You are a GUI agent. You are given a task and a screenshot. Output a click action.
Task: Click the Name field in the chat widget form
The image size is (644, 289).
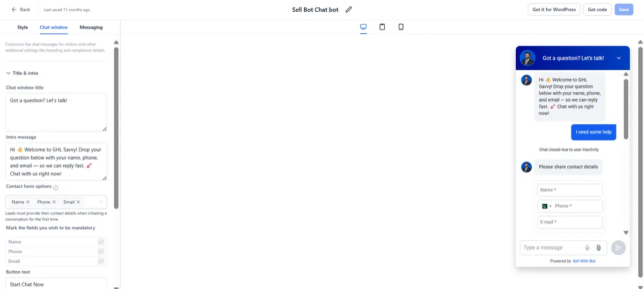[570, 190]
